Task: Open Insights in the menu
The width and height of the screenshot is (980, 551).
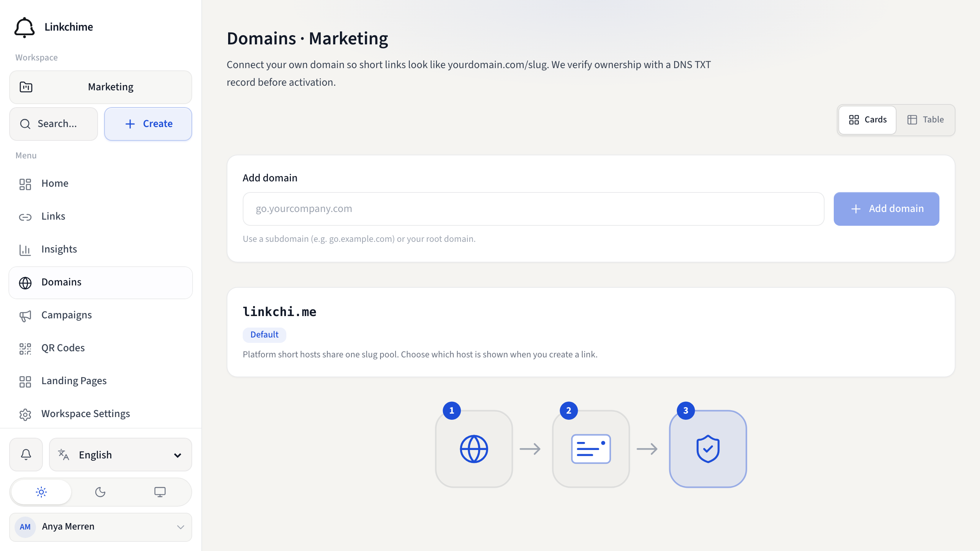Action: pos(101,249)
